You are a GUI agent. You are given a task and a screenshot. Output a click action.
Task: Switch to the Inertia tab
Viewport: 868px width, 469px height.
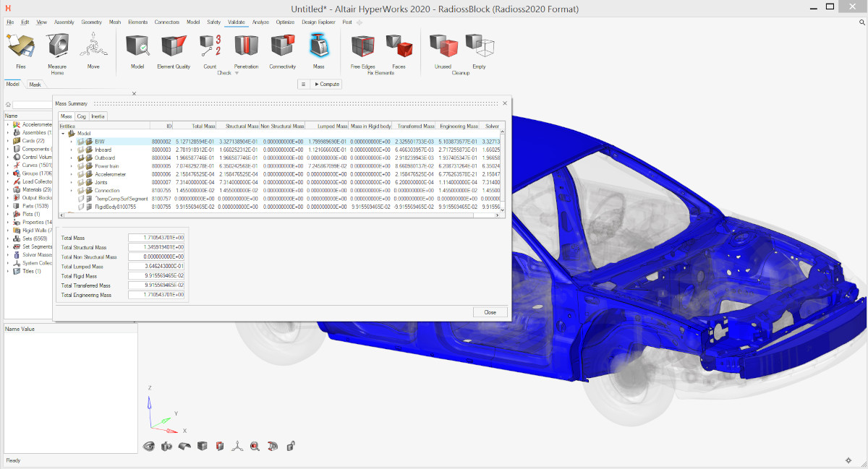click(x=98, y=116)
